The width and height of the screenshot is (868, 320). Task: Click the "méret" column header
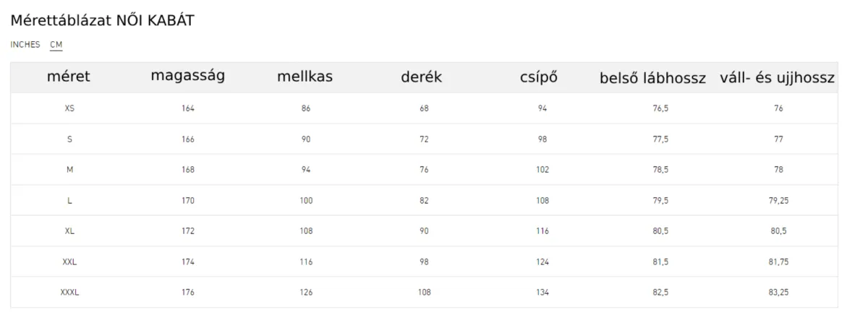point(69,77)
